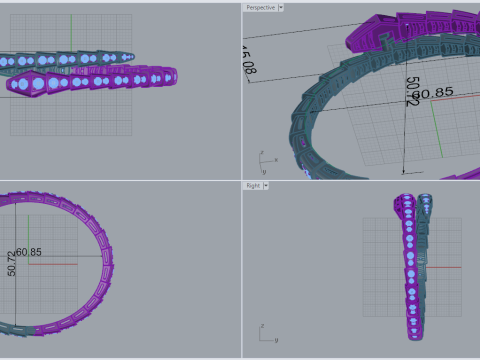Viewport: 480px width, 360px height.
Task: Open the Perspective viewport dropdown arrow
Action: tap(281, 8)
